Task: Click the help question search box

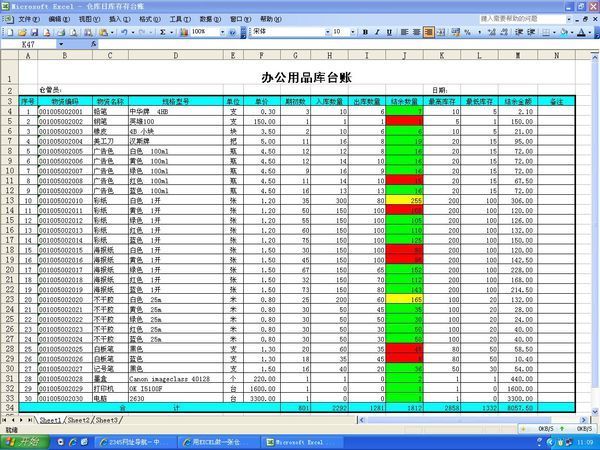Action: [521, 19]
